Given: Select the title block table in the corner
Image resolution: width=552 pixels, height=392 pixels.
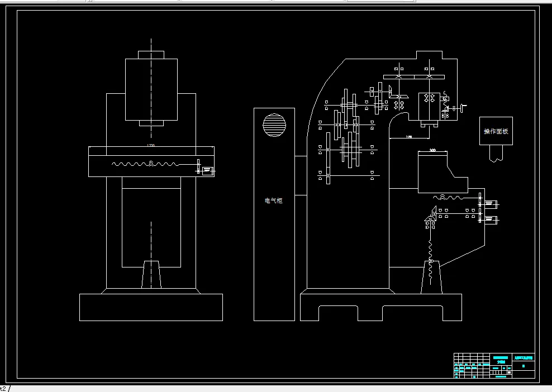Looking at the screenshot, I should tap(494, 366).
